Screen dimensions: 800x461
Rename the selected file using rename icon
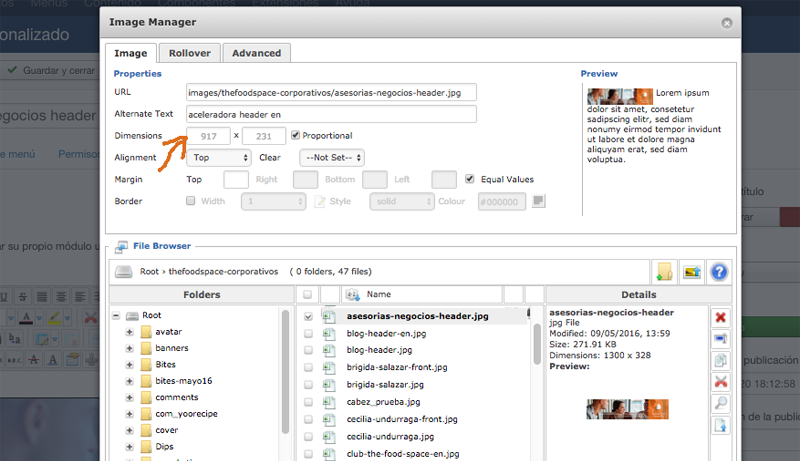tap(720, 339)
